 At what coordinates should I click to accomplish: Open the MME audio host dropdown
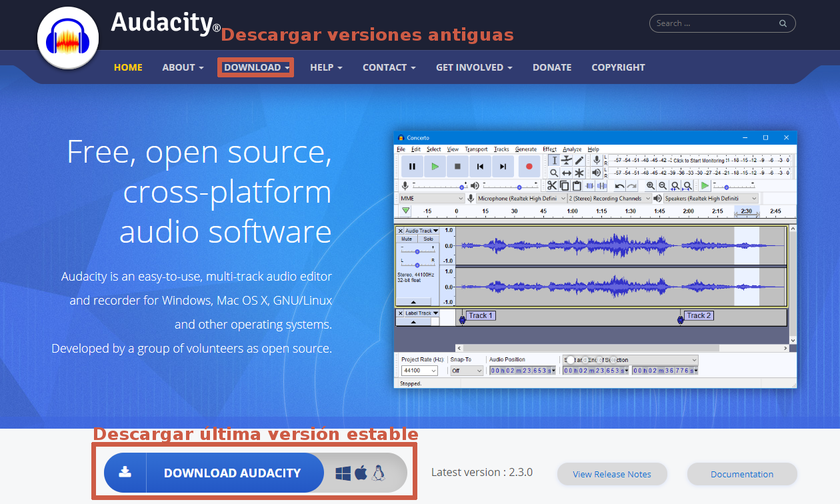(x=431, y=199)
